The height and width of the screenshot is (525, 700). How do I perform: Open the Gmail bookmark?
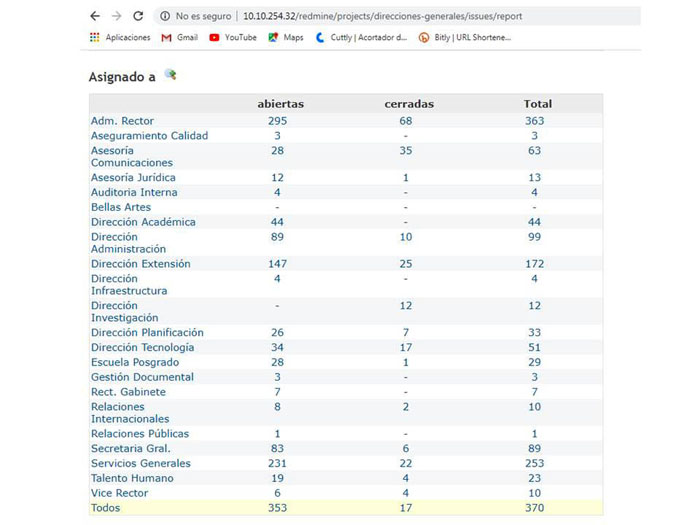pos(179,38)
